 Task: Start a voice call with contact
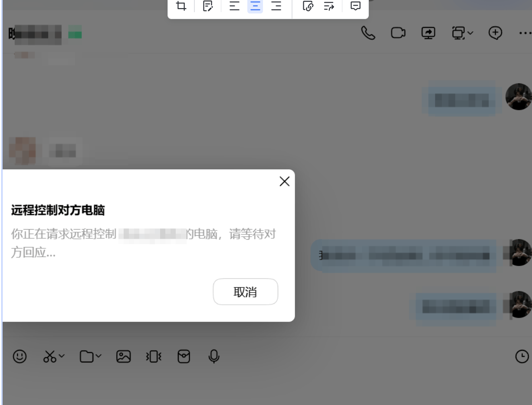pos(368,33)
